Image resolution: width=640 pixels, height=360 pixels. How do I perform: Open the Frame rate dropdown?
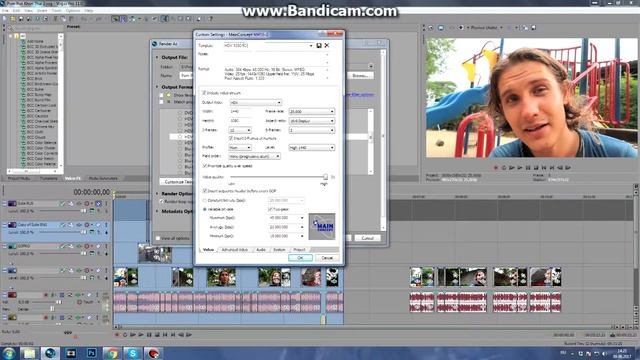(x=312, y=111)
